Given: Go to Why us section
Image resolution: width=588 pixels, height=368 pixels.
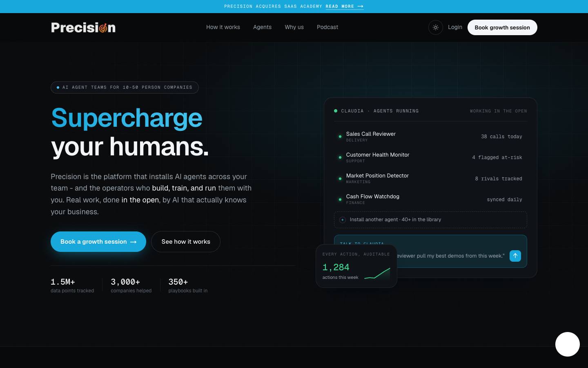Looking at the screenshot, I should coord(294,27).
